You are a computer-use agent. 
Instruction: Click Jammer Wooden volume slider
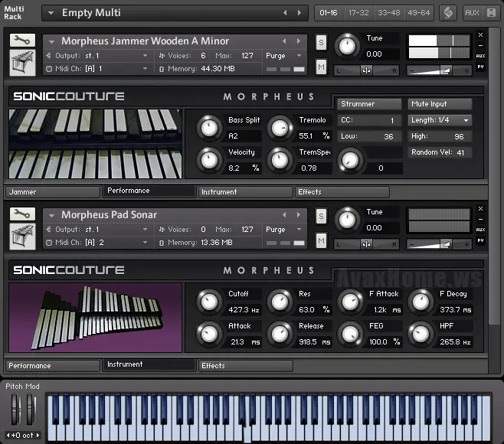click(x=439, y=70)
